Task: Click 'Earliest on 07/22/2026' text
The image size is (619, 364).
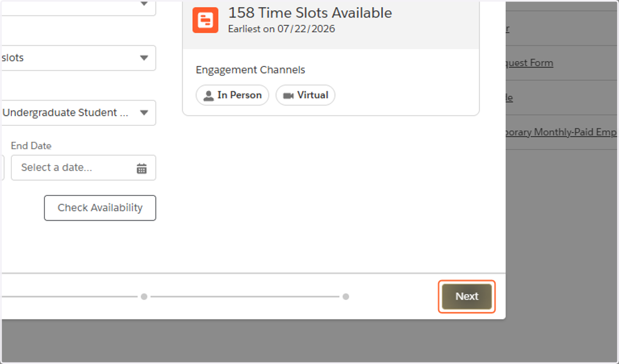Action: [282, 29]
